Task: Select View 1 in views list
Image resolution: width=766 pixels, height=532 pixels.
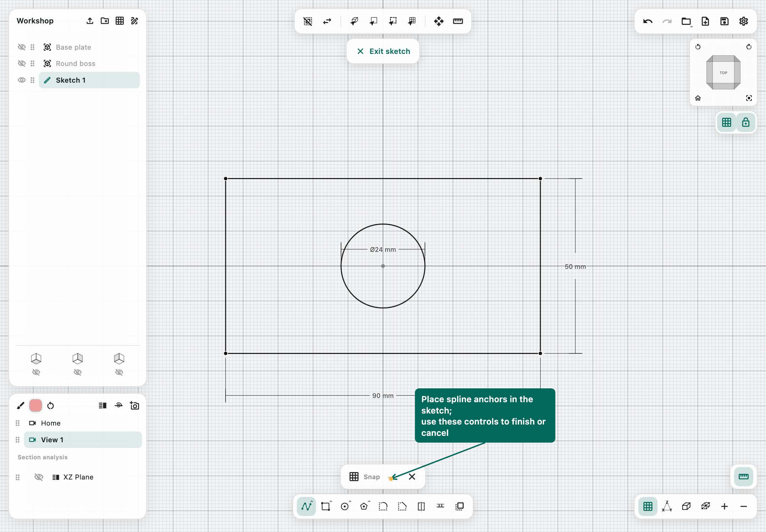Action: [83, 440]
